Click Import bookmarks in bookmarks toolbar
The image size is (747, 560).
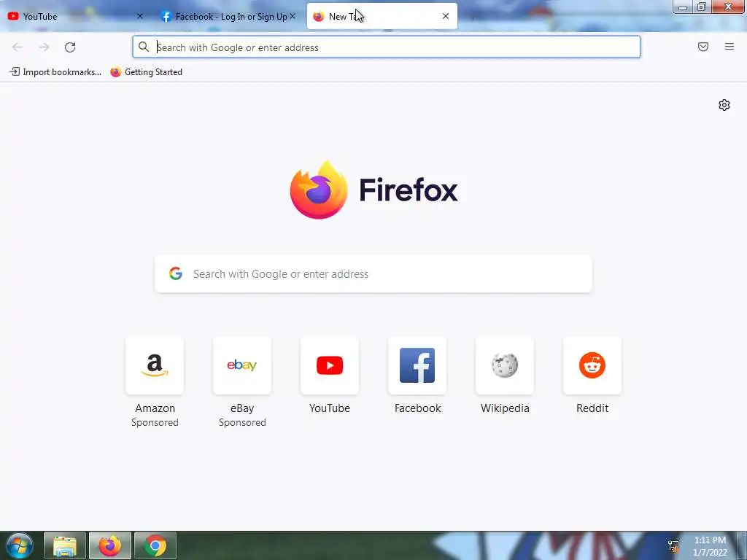(55, 72)
